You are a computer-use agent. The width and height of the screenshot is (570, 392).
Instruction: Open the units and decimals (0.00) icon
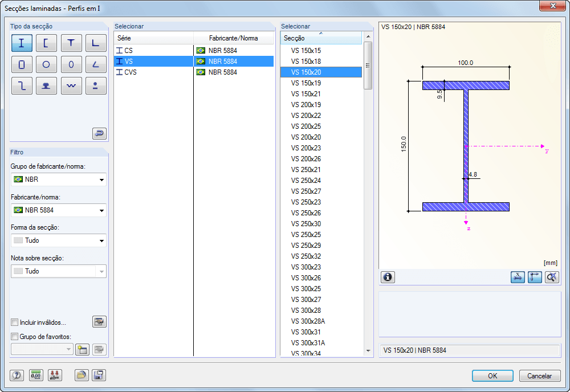pyautogui.click(x=35, y=375)
